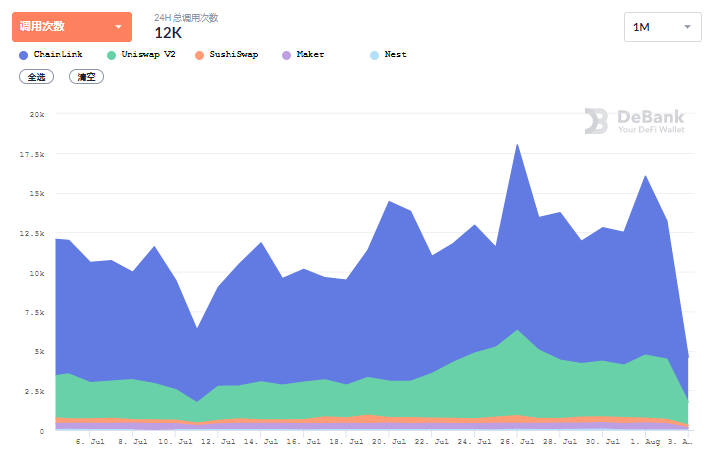Toggle the Nest series legend

coord(388,55)
